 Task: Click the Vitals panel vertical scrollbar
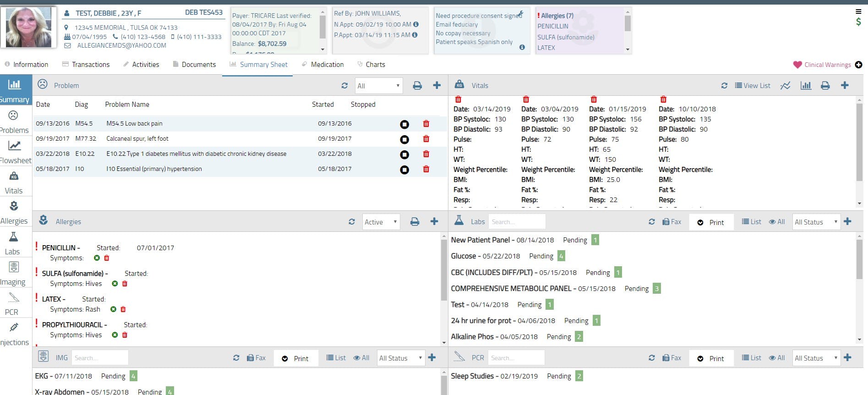coord(859,142)
